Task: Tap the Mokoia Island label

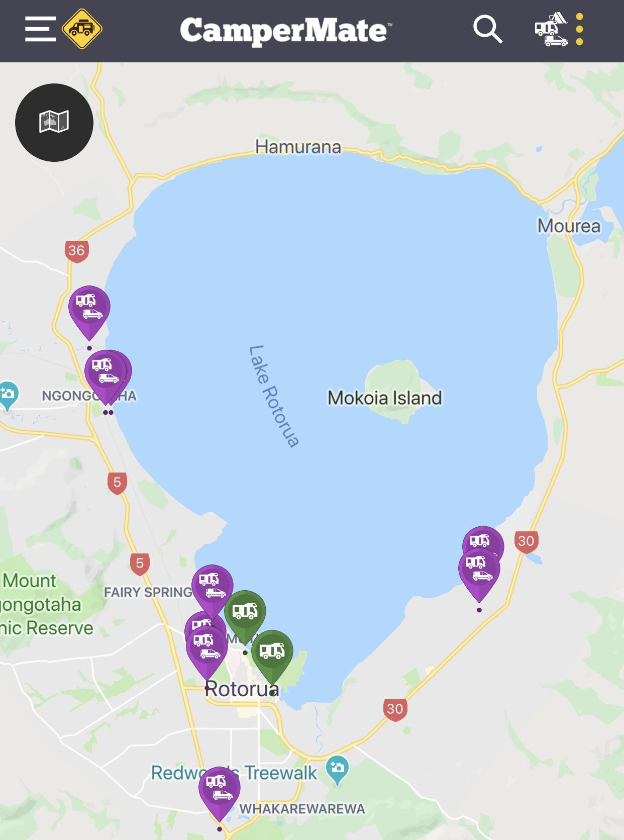Action: [x=385, y=398]
